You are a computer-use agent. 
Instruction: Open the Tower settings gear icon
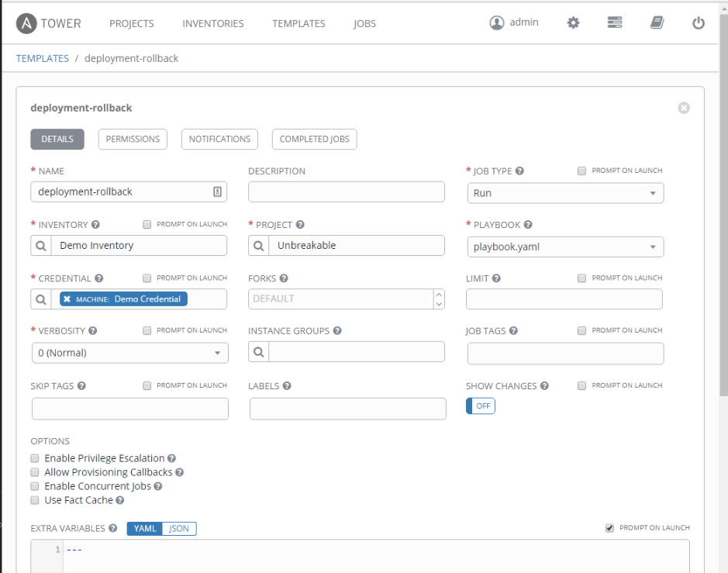pyautogui.click(x=573, y=22)
